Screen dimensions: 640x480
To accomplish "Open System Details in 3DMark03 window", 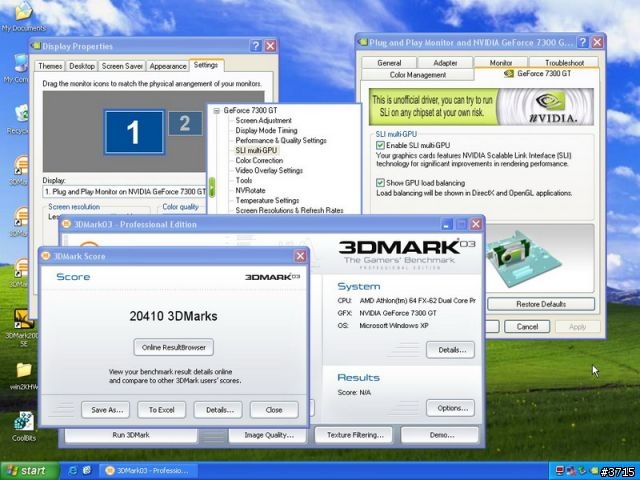I will pos(451,350).
